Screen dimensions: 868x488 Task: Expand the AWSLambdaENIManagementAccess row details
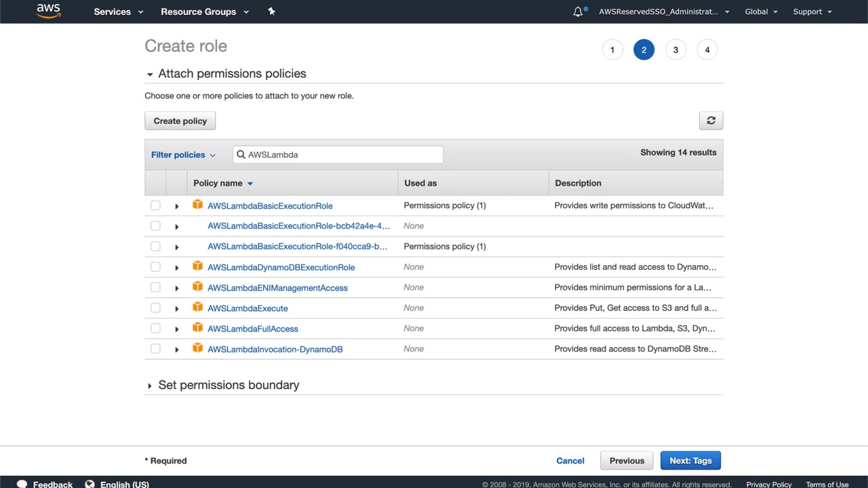point(176,288)
